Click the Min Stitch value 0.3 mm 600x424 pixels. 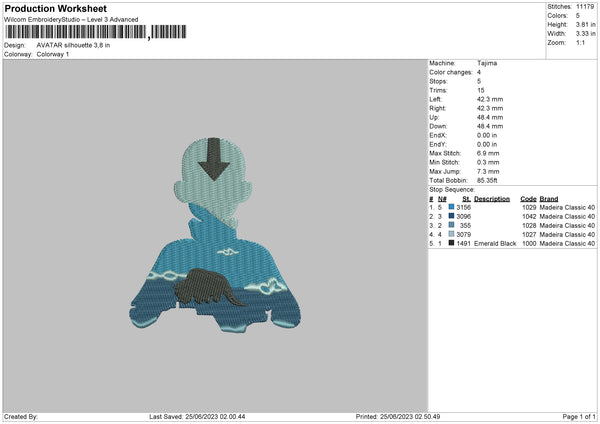488,162
